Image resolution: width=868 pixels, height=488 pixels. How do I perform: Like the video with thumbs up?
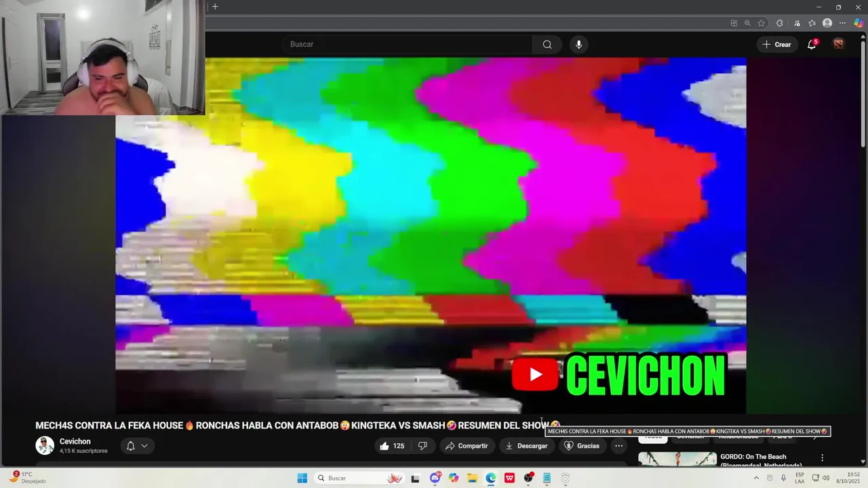click(392, 446)
